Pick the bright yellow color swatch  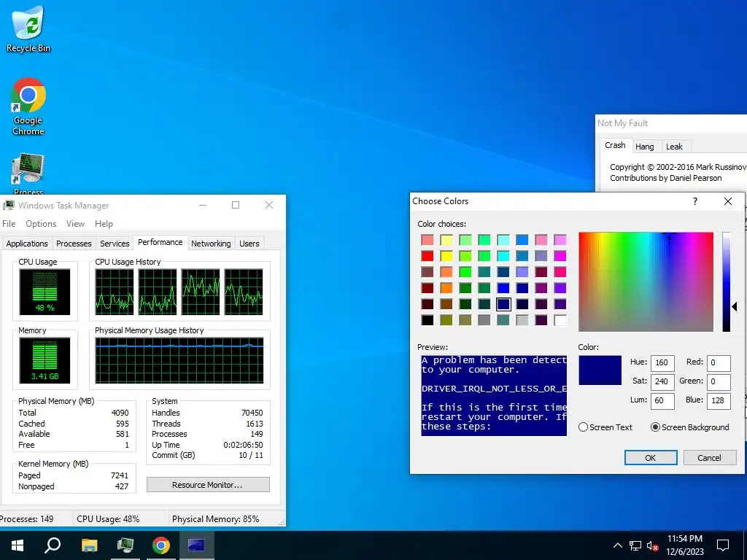(446, 256)
